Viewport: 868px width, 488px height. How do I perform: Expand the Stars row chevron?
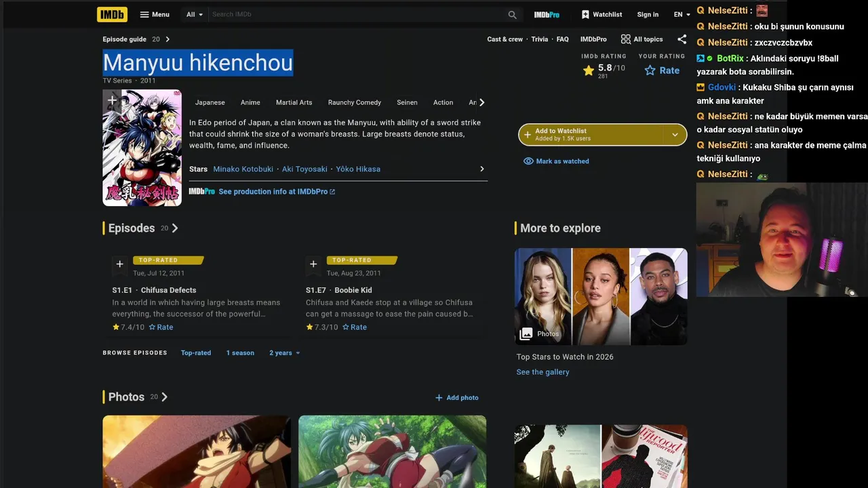click(x=481, y=169)
